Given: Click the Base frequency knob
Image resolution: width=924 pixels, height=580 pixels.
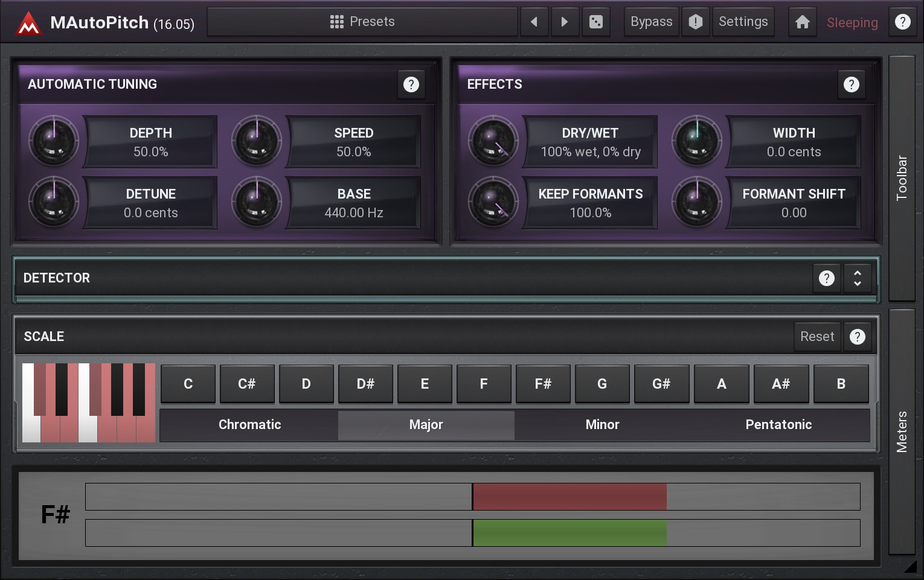Looking at the screenshot, I should [x=257, y=202].
